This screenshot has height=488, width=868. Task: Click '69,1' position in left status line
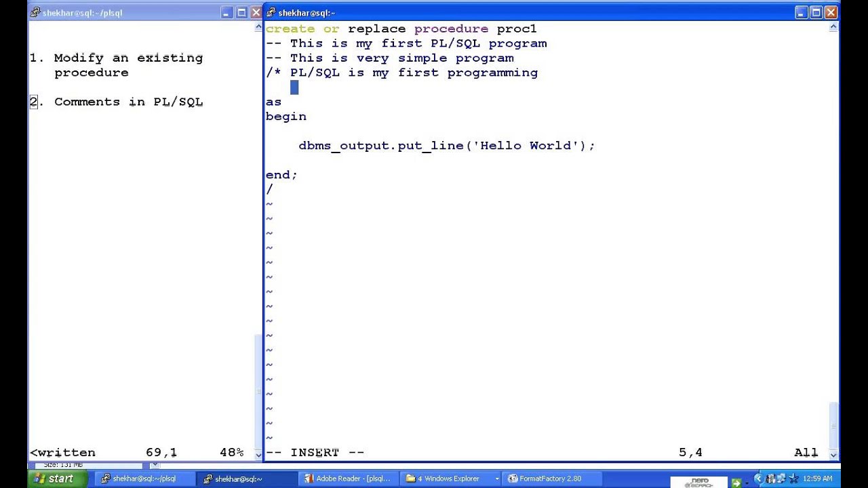click(161, 452)
